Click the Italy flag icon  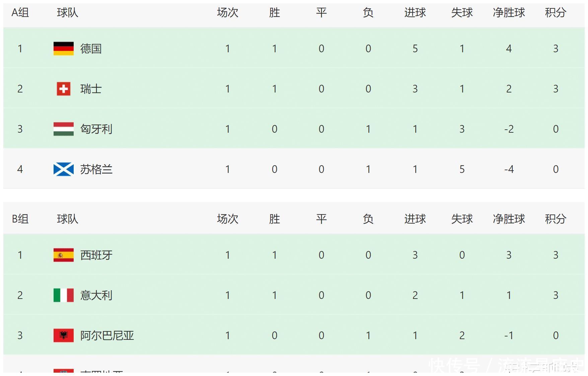pos(63,295)
